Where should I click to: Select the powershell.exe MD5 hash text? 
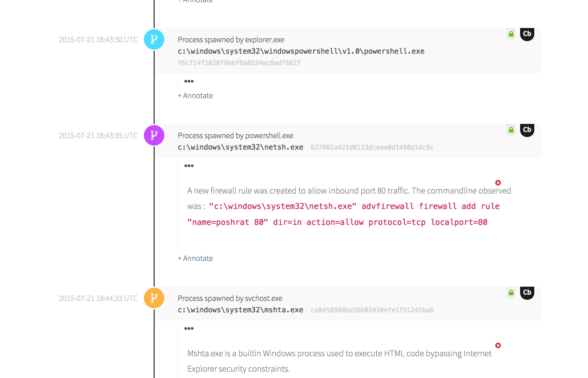239,63
